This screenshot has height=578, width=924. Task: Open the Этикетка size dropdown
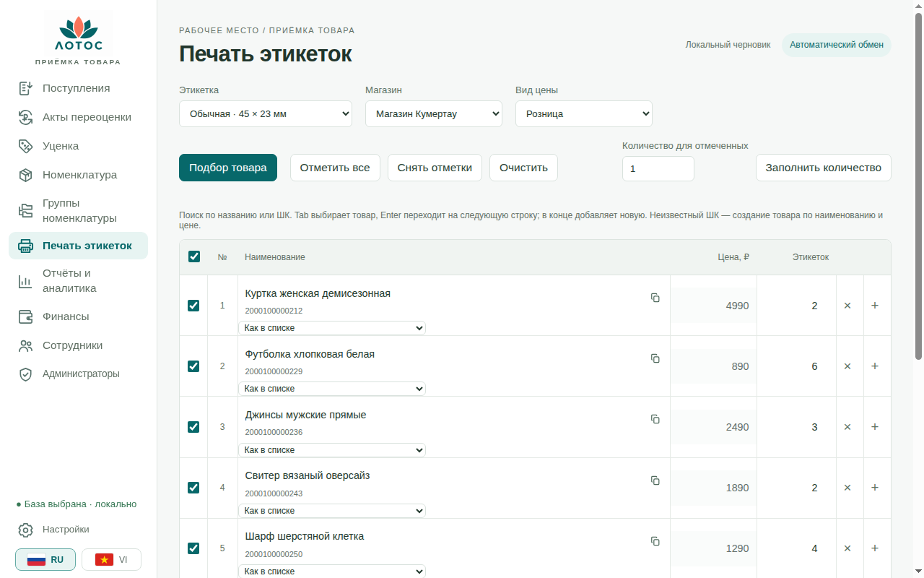pyautogui.click(x=266, y=114)
